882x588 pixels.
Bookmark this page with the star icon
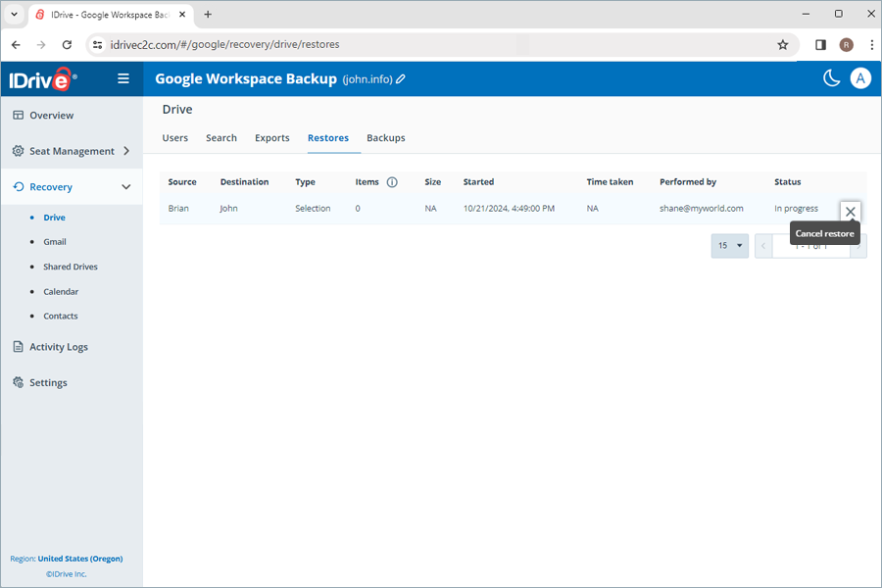782,45
